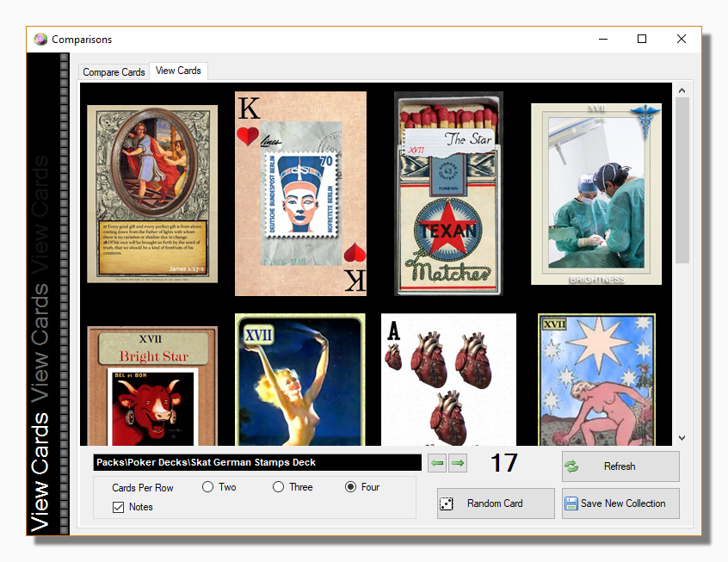Select Four cards per row
Image resolution: width=728 pixels, height=562 pixels.
(x=362, y=487)
